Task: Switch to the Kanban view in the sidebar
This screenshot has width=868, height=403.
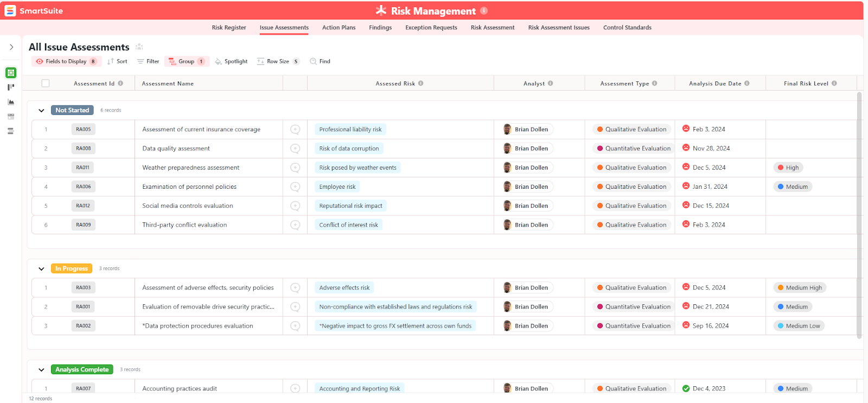Action: pyautogui.click(x=11, y=87)
